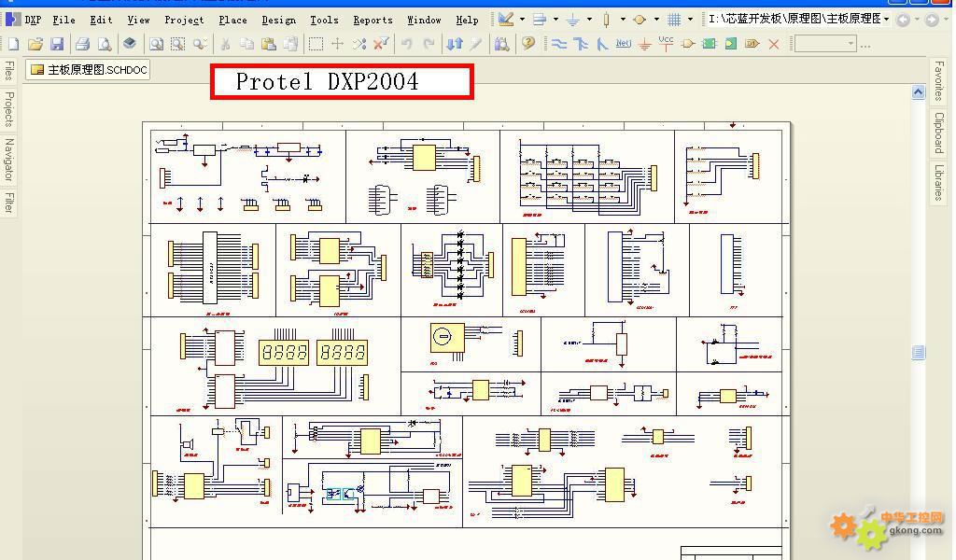
Task: Click the Place Part component icon
Action: tap(688, 44)
